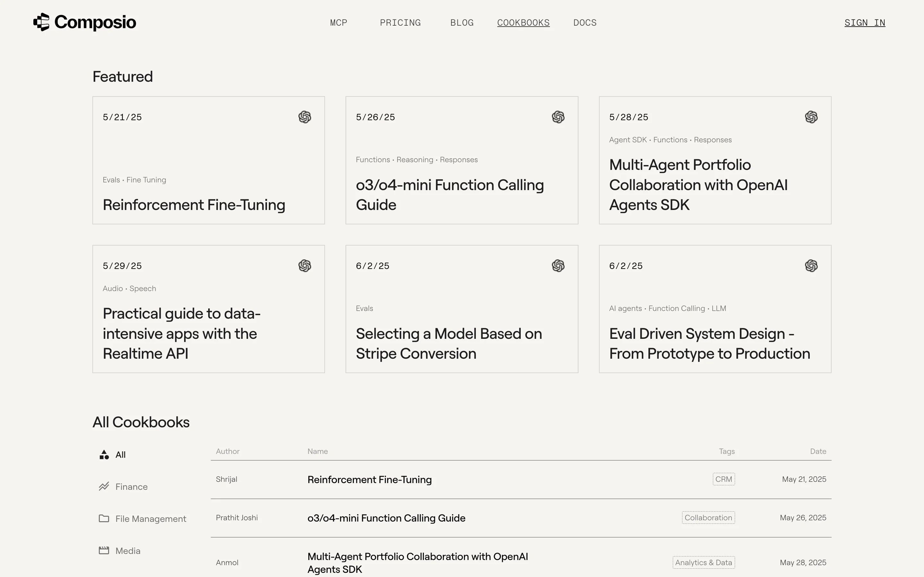
Task: Open the Blog navigation link
Action: click(x=462, y=23)
